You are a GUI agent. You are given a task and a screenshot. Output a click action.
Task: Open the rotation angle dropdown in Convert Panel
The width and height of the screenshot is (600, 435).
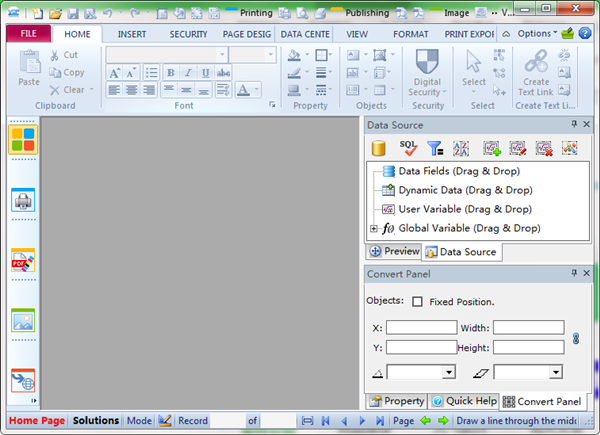[449, 372]
